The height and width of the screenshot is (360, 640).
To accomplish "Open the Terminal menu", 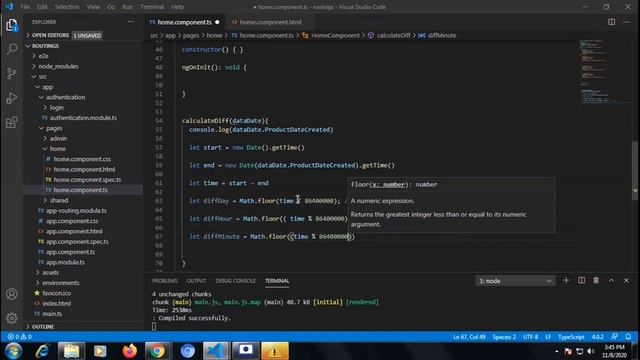I will [x=152, y=7].
